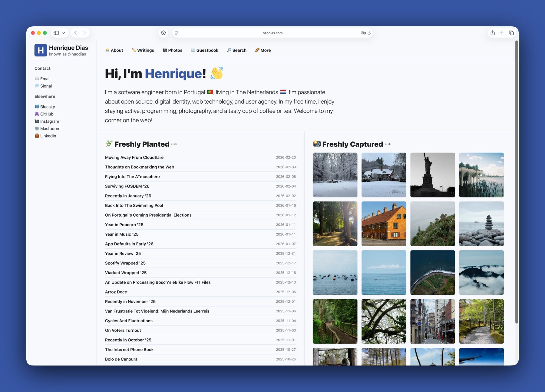Show tab overview icon
Image resolution: width=545 pixels, height=392 pixels.
point(511,33)
